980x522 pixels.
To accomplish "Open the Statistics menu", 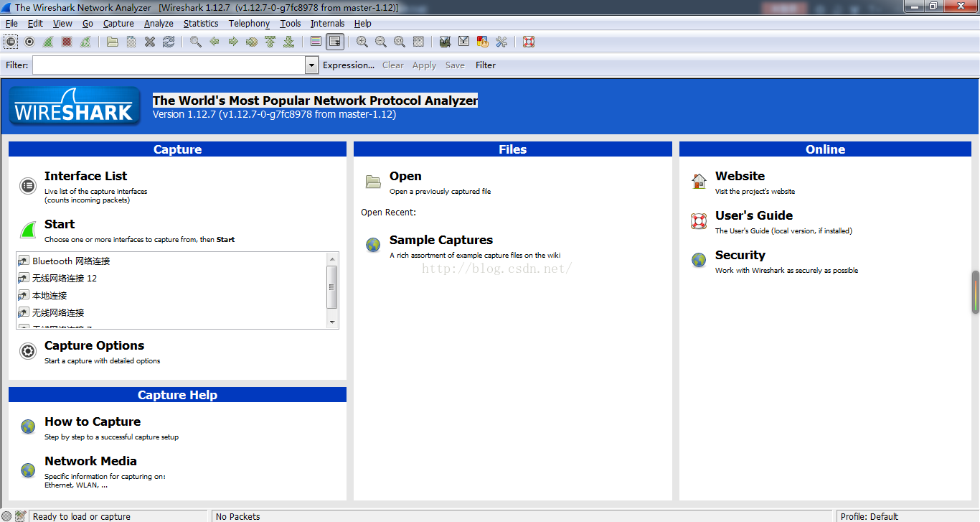I will [201, 24].
